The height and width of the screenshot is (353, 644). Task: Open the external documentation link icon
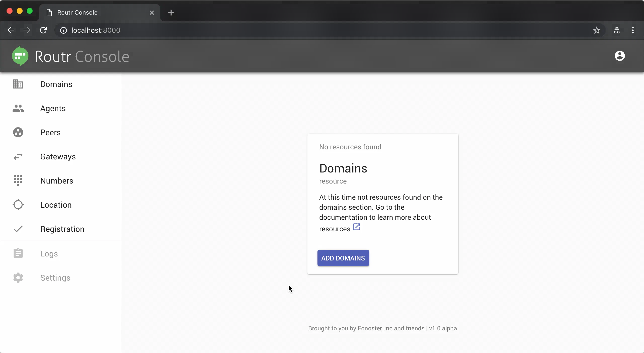[x=357, y=227]
